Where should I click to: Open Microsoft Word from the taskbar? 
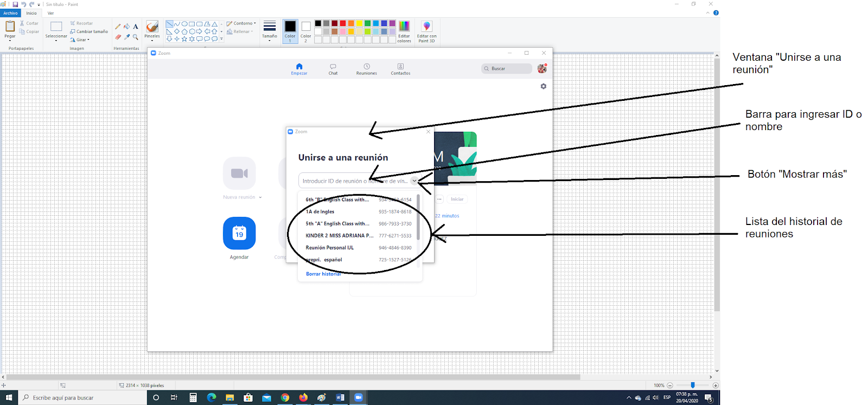point(340,397)
